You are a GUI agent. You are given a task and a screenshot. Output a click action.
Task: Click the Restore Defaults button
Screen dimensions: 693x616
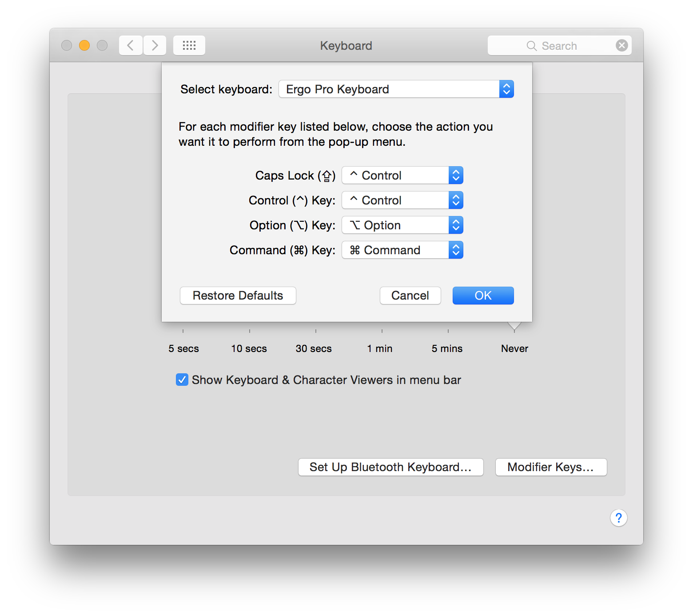238,296
